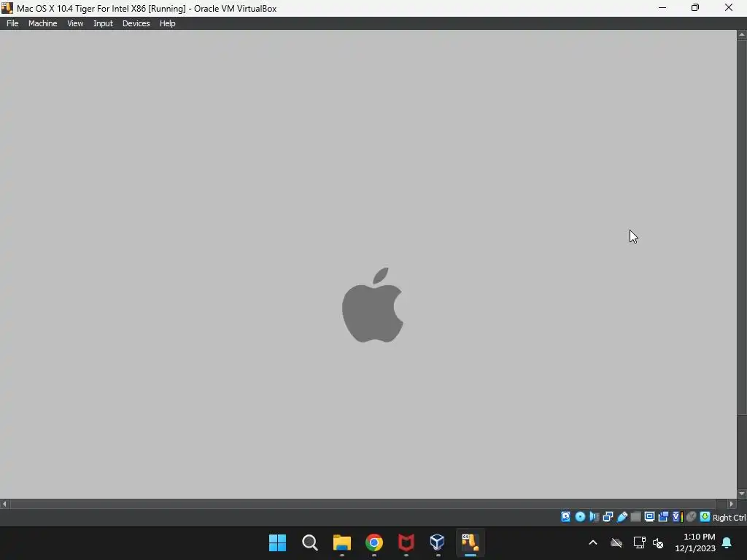The width and height of the screenshot is (747, 560).
Task: Click the running VM taskbar icon
Action: [x=471, y=542]
